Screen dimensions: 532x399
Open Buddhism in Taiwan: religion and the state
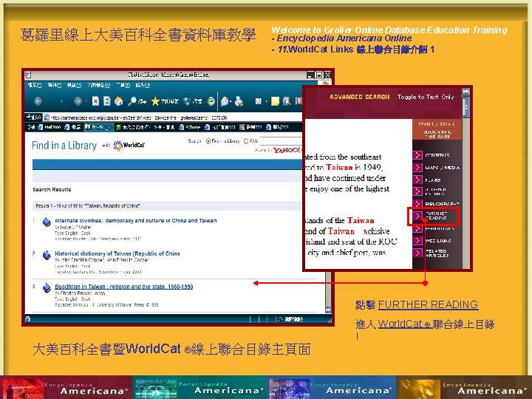coord(124,287)
